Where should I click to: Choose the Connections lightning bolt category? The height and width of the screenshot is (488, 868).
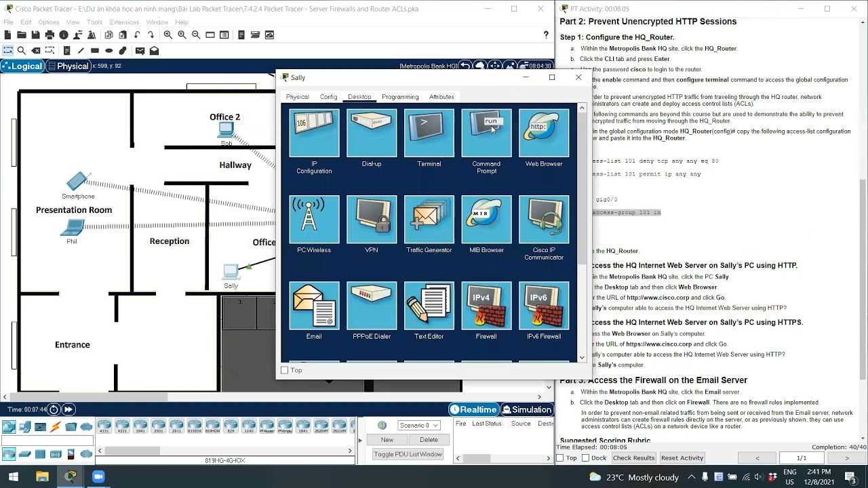click(56, 427)
